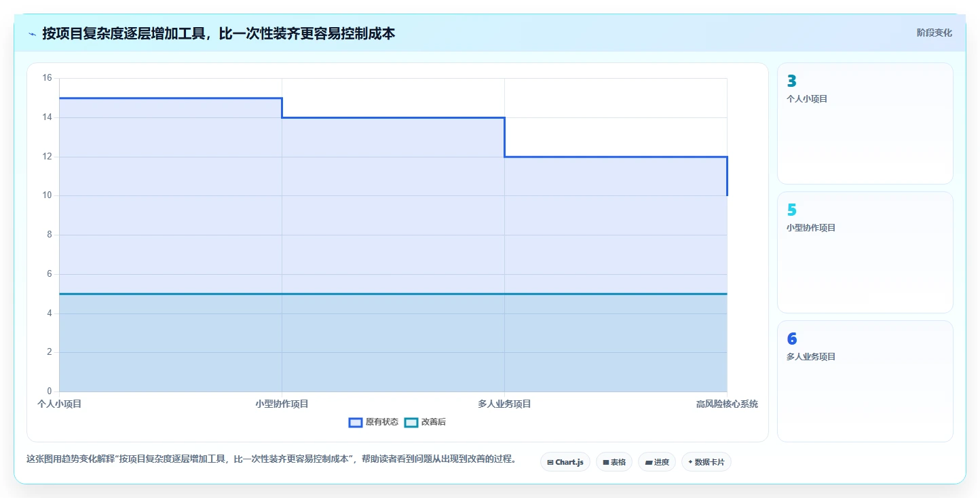Click the y-axis value 12
The height and width of the screenshot is (498, 980).
point(47,157)
